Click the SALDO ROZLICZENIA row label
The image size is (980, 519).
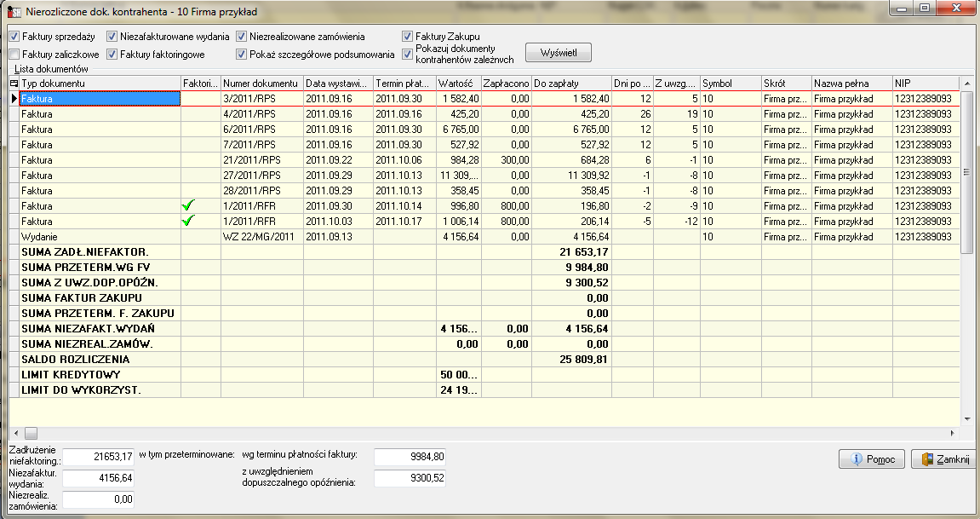pyautogui.click(x=76, y=359)
